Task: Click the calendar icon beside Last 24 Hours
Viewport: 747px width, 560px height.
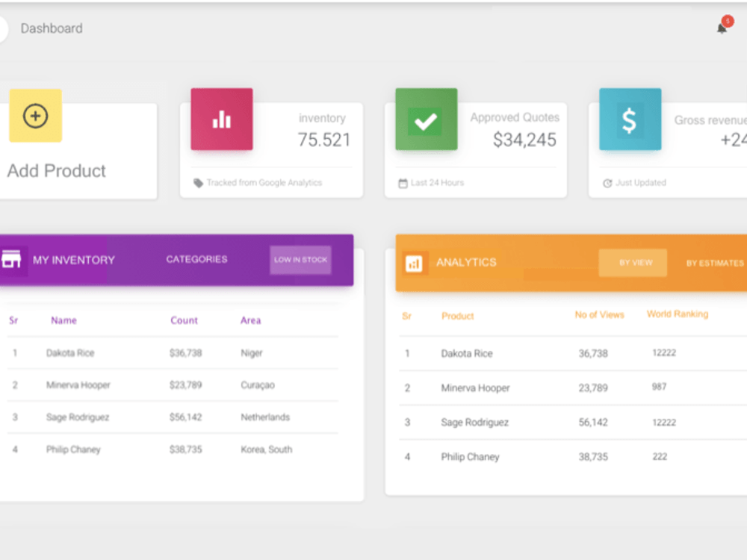Action: pyautogui.click(x=403, y=183)
